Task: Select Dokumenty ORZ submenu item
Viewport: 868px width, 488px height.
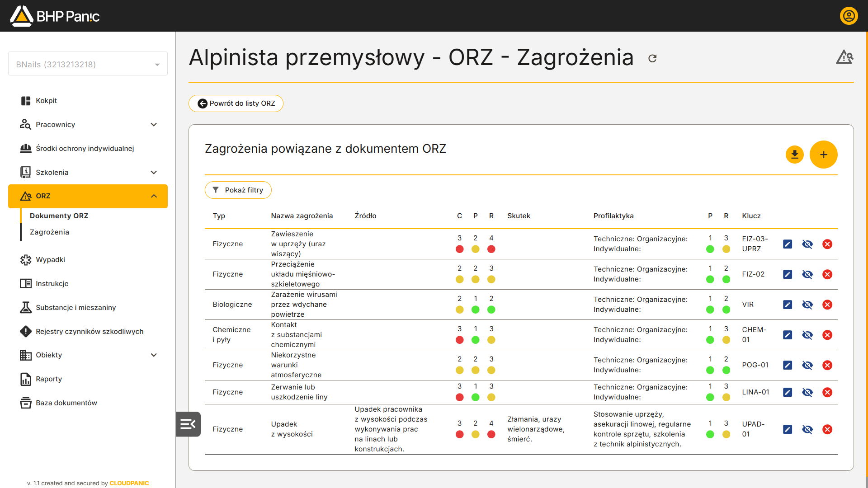Action: [x=59, y=216]
